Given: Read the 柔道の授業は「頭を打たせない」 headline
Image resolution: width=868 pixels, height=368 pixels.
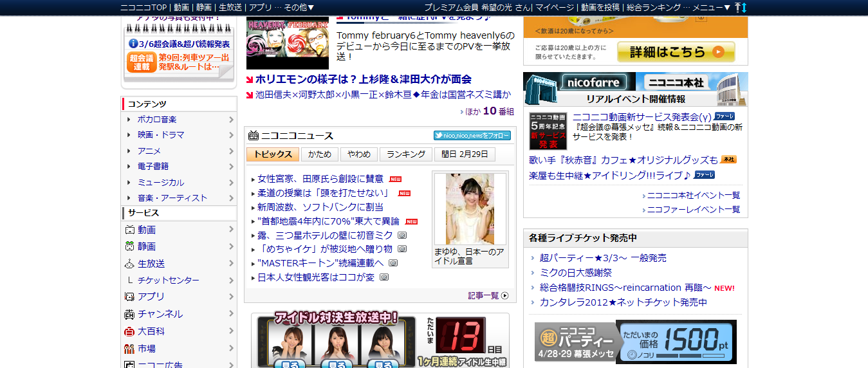Looking at the screenshot, I should pyautogui.click(x=324, y=193).
